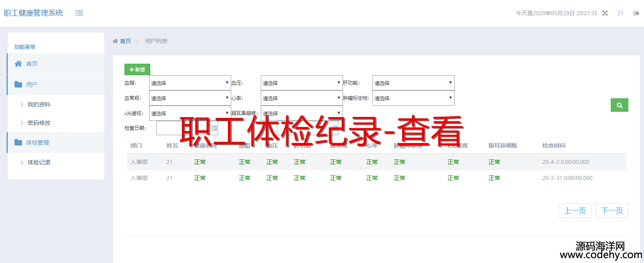Screen dimensions: 644x263
Task: Click the 体检管理 folder icon in sidebar
Action: coord(18,143)
